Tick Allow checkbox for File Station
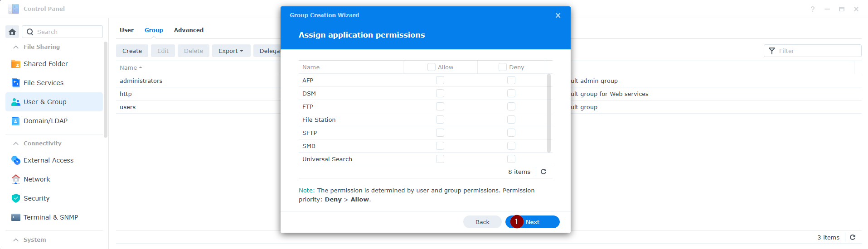This screenshot has height=249, width=868. pyautogui.click(x=440, y=120)
